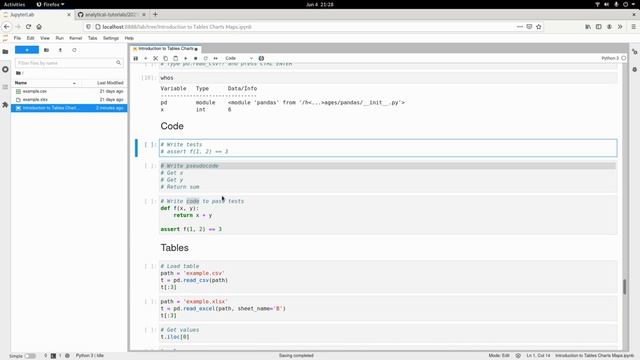The image size is (640, 360).
Task: Open the Extension Manager sidebar puzzle icon
Action: click(5, 105)
